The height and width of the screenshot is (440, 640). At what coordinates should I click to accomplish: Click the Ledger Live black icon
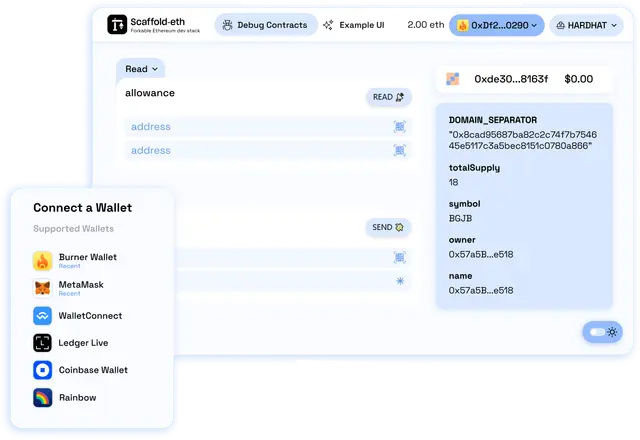click(42, 343)
